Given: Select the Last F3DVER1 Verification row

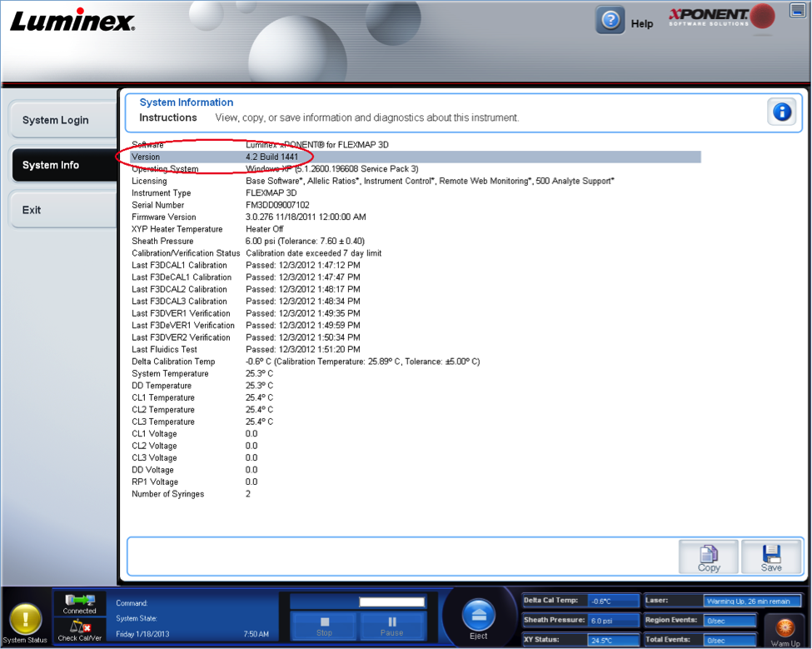Looking at the screenshot, I should (x=416, y=313).
